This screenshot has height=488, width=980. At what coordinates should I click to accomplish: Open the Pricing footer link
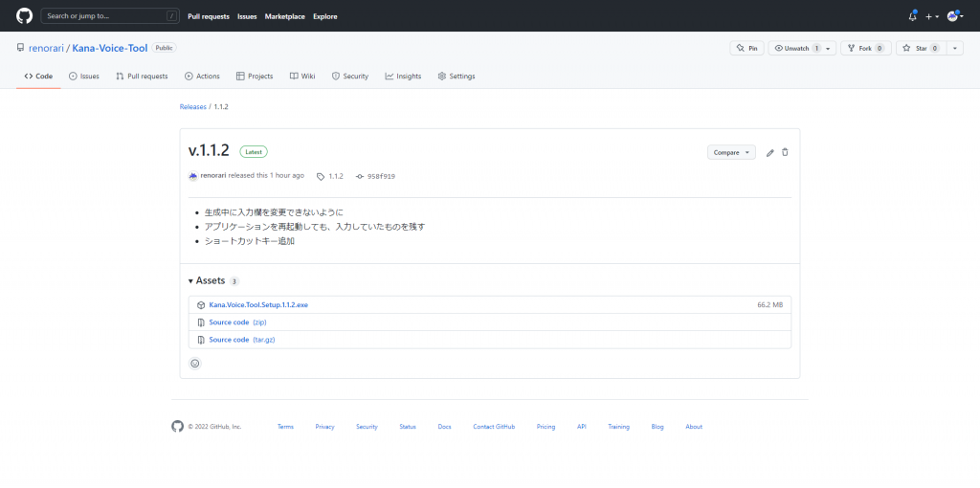(x=546, y=427)
